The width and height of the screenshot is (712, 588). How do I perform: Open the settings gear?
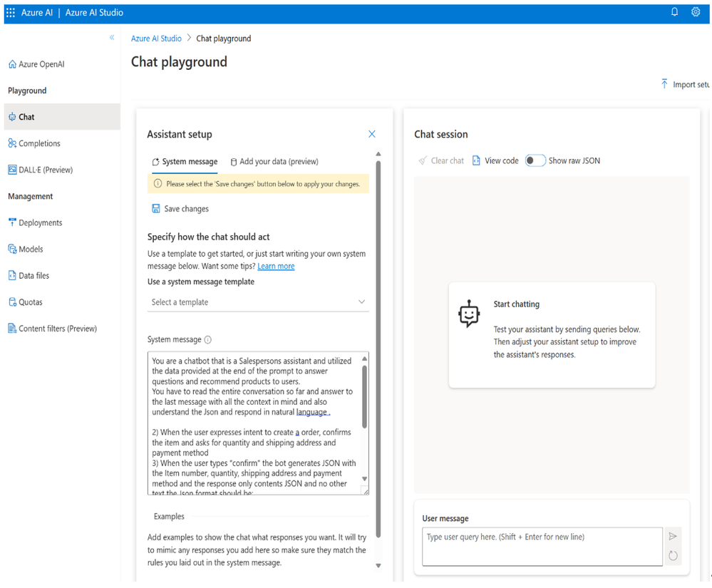[x=696, y=12]
